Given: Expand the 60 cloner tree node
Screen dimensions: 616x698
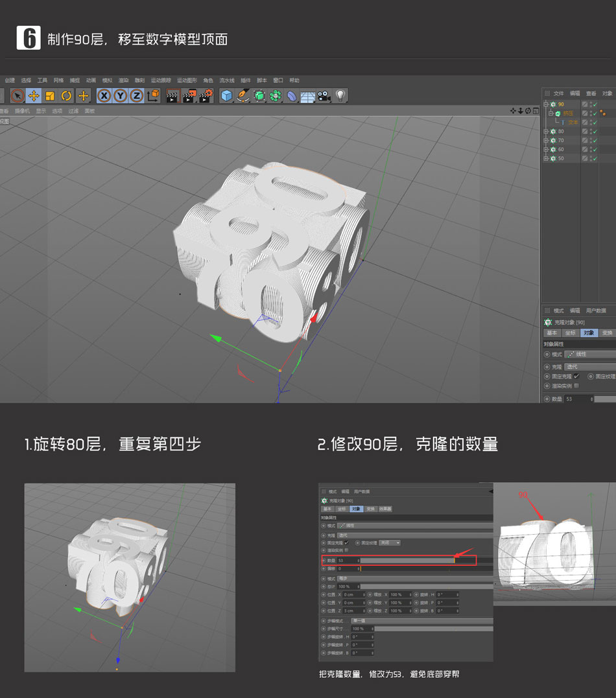Looking at the screenshot, I should point(546,149).
